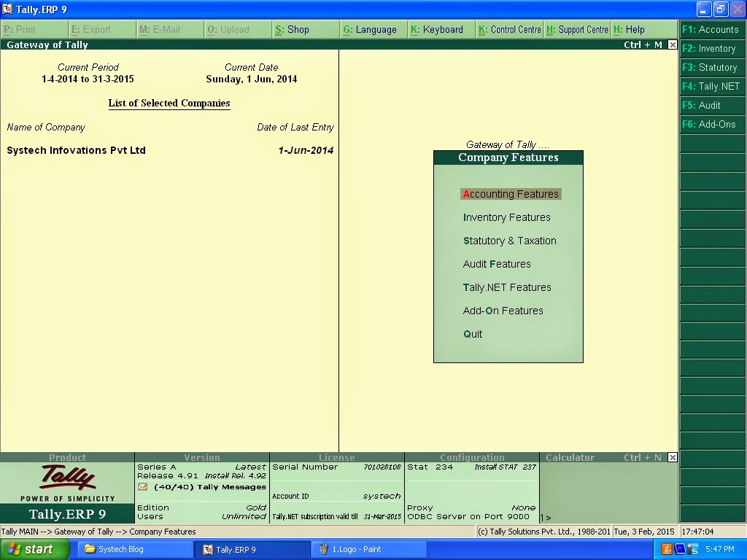The height and width of the screenshot is (560, 747).
Task: Click the Release 4.91 version text
Action: (167, 475)
